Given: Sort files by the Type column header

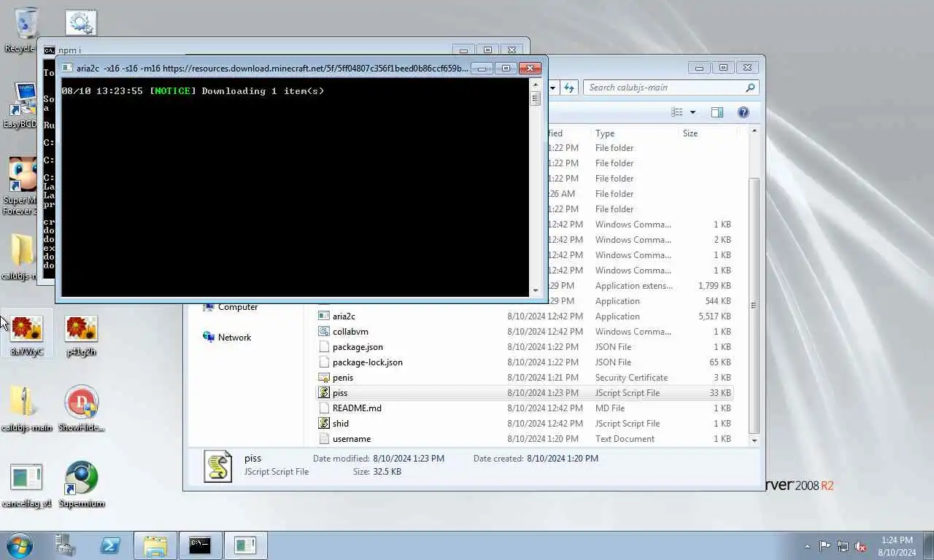Looking at the screenshot, I should (x=634, y=133).
